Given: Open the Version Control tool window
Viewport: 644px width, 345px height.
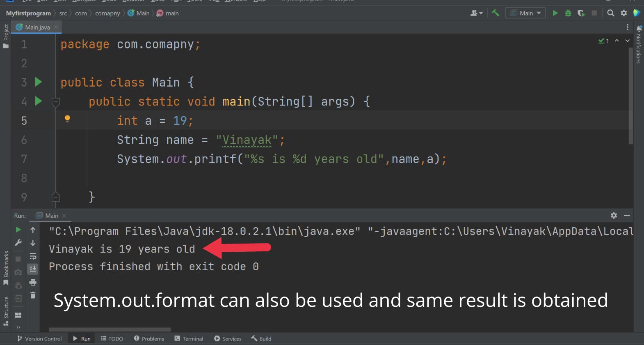Looking at the screenshot, I should point(39,339).
